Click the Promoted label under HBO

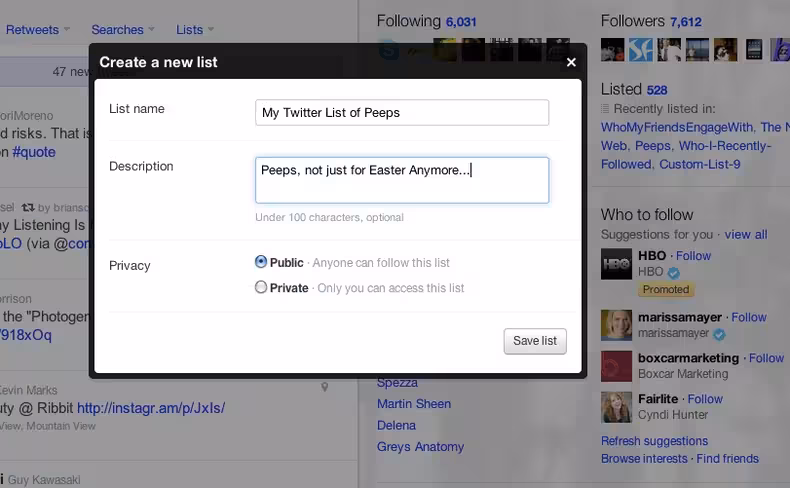pos(666,290)
